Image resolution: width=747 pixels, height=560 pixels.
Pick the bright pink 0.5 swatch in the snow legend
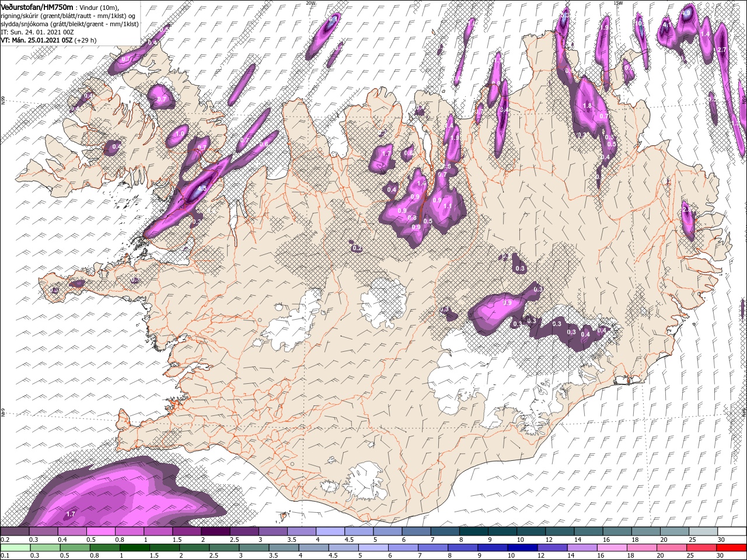101,531
